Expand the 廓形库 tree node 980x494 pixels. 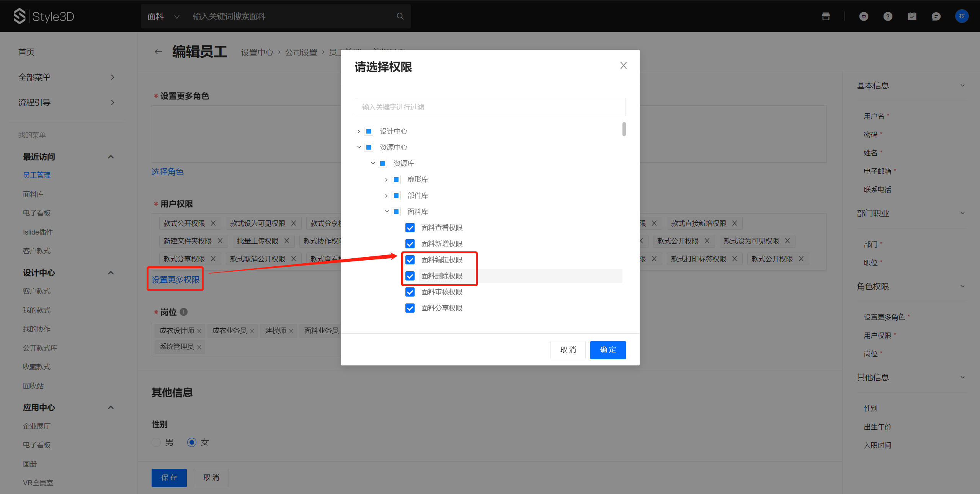tap(386, 179)
